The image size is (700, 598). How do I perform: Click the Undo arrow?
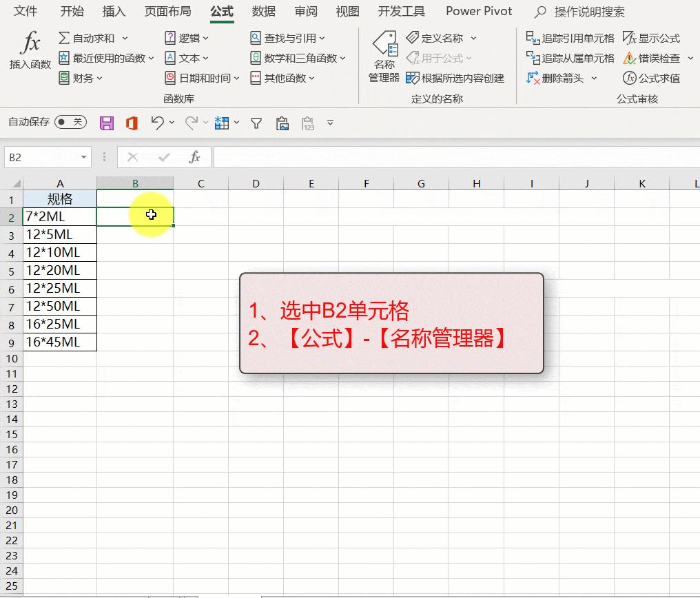[x=156, y=122]
